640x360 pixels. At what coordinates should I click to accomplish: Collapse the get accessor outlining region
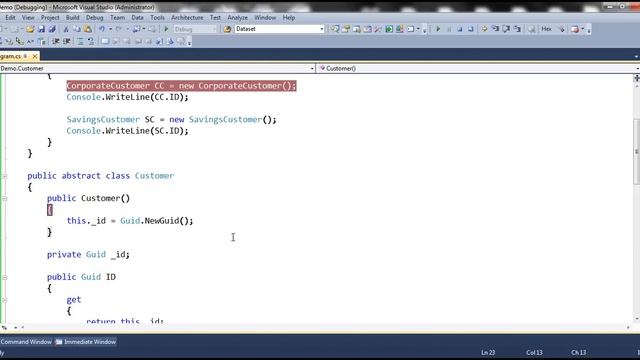click(5, 300)
